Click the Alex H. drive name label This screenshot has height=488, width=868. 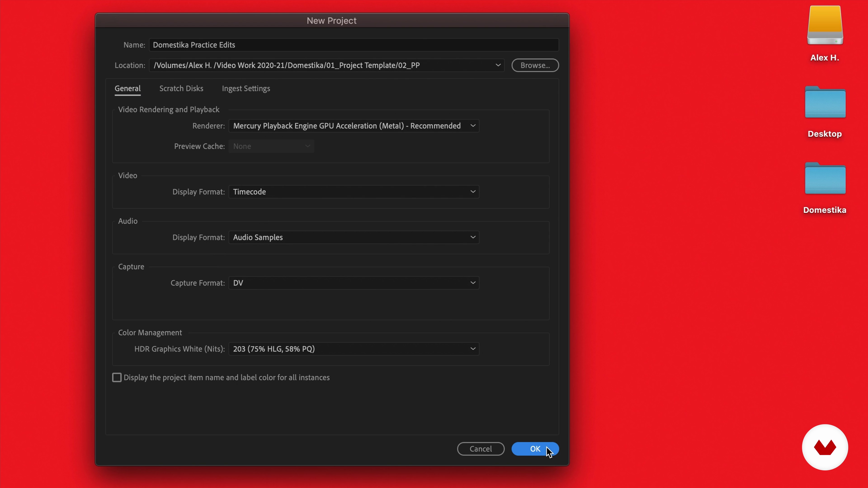[825, 58]
